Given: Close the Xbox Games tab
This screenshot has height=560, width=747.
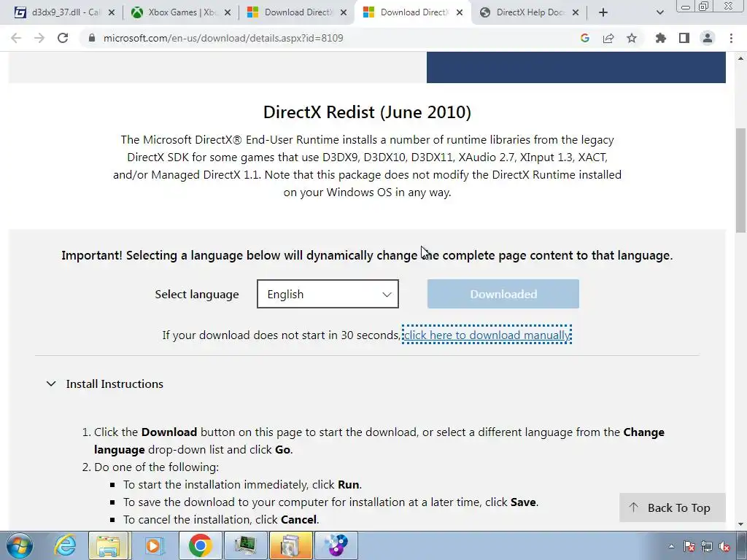Looking at the screenshot, I should (x=228, y=12).
